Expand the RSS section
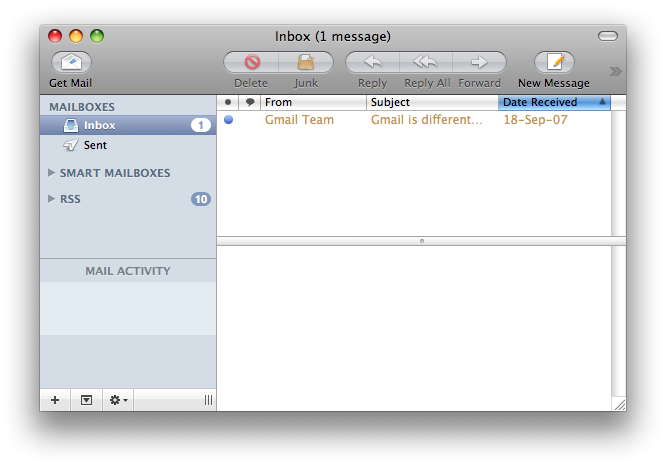 (x=51, y=199)
